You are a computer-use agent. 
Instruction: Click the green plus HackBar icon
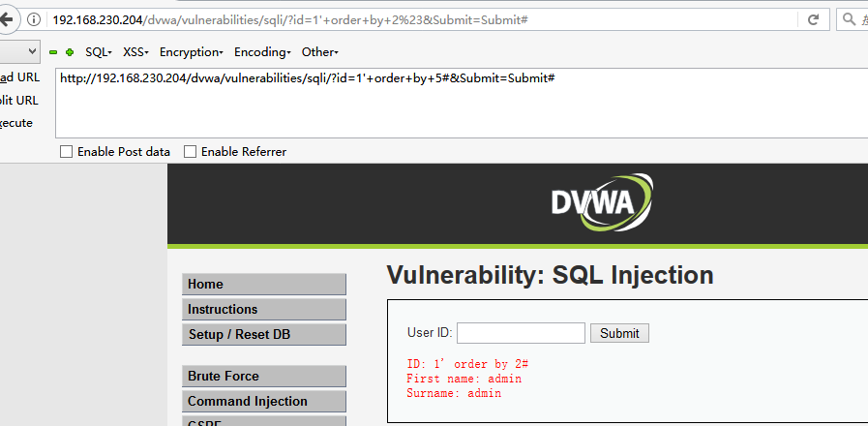click(x=70, y=52)
